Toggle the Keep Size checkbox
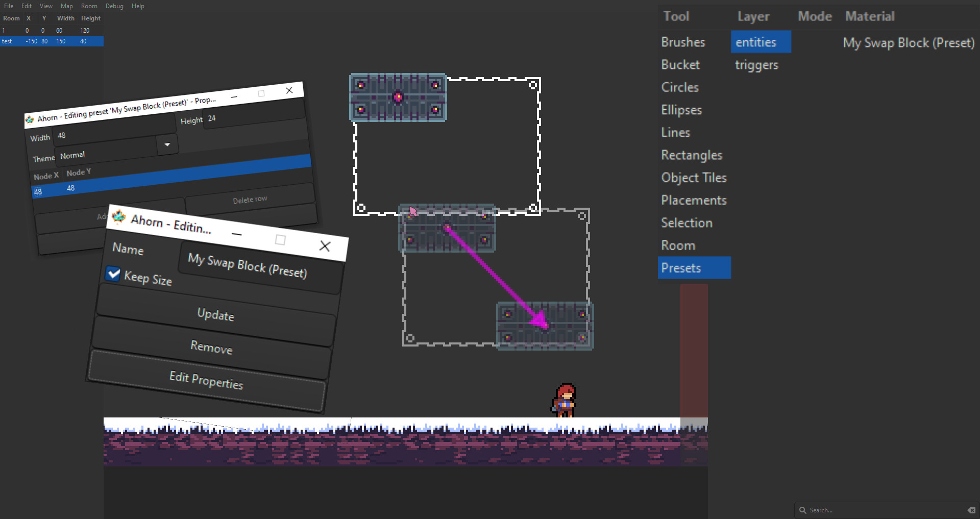Image resolution: width=980 pixels, height=519 pixels. pyautogui.click(x=113, y=274)
